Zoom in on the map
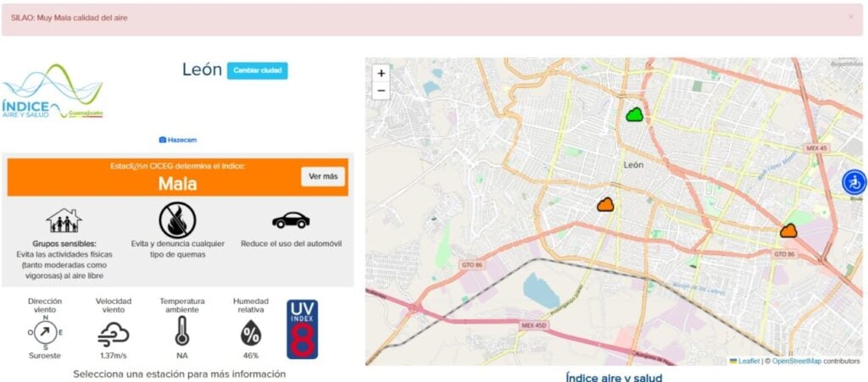 pyautogui.click(x=381, y=74)
